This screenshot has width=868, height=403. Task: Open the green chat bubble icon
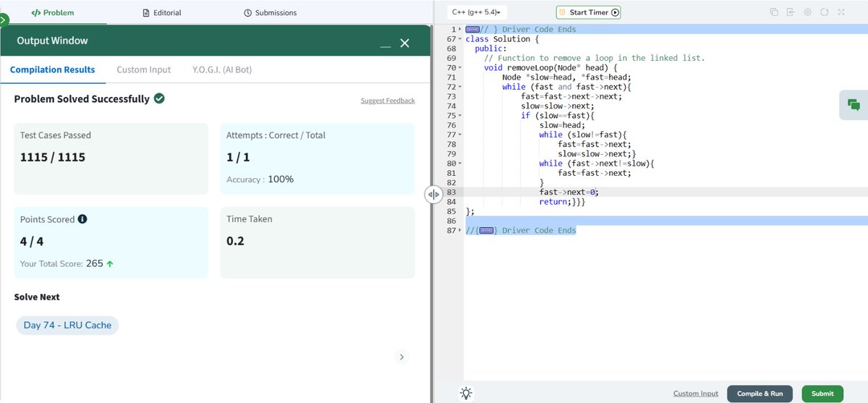854,105
